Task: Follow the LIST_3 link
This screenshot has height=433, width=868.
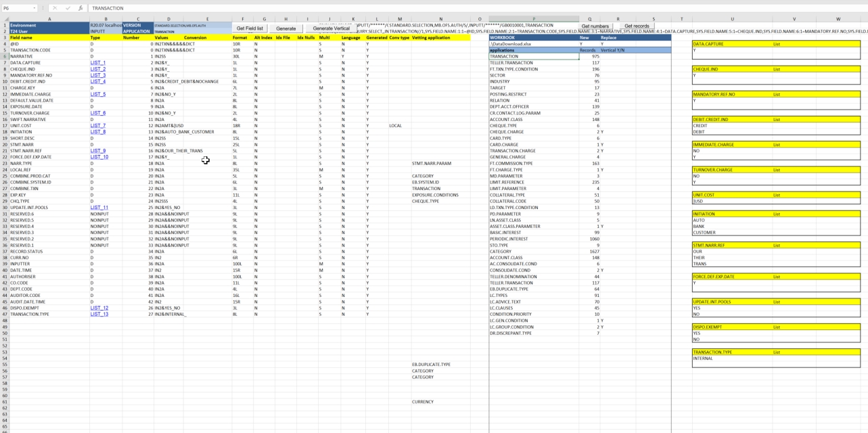Action: (98, 76)
